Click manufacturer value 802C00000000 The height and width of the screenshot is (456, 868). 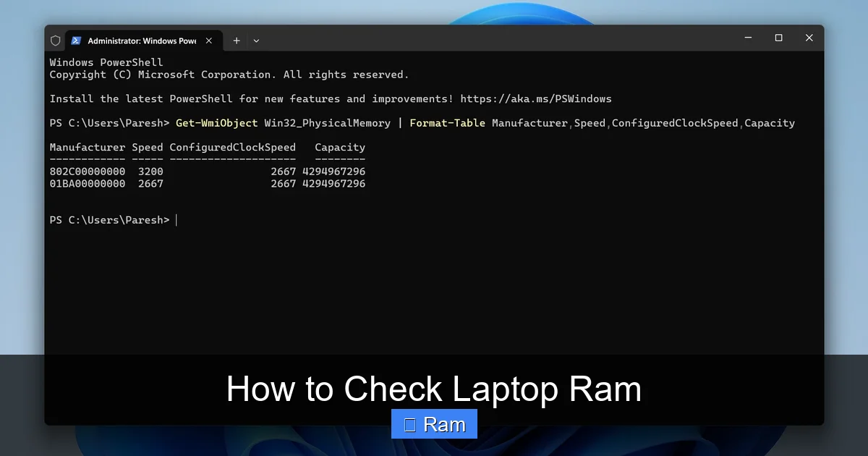[88, 172]
